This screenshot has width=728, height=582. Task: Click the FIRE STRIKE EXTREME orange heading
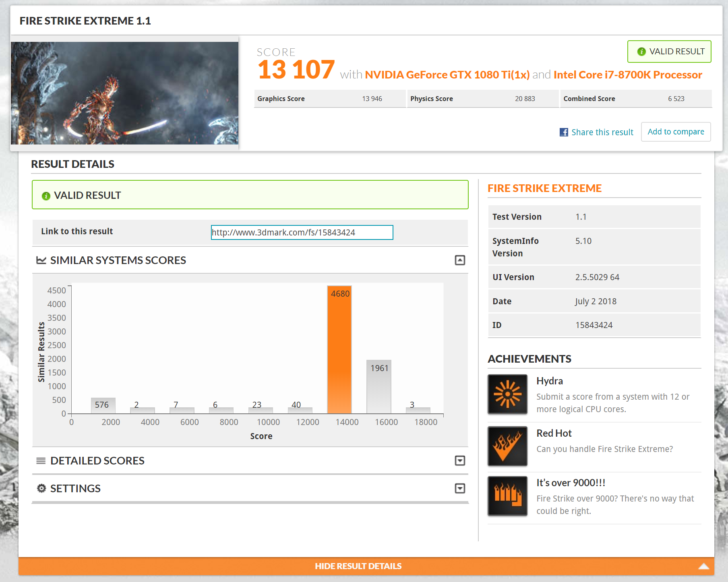544,188
